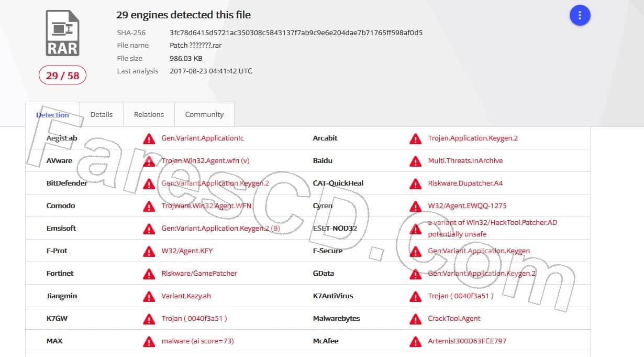Click the Comodo engine name
The image size is (644, 357).
pyautogui.click(x=61, y=206)
